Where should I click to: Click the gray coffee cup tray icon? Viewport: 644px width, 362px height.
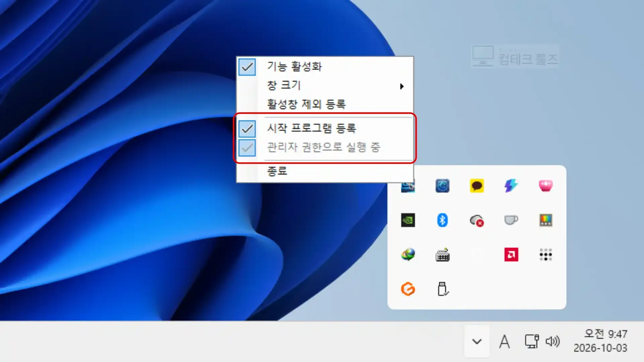pyautogui.click(x=511, y=220)
